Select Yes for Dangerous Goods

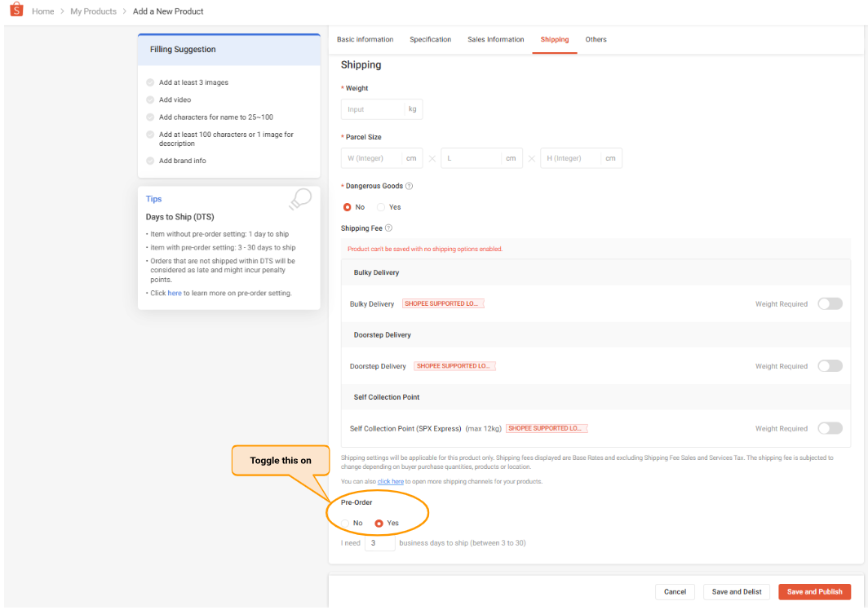pos(381,207)
